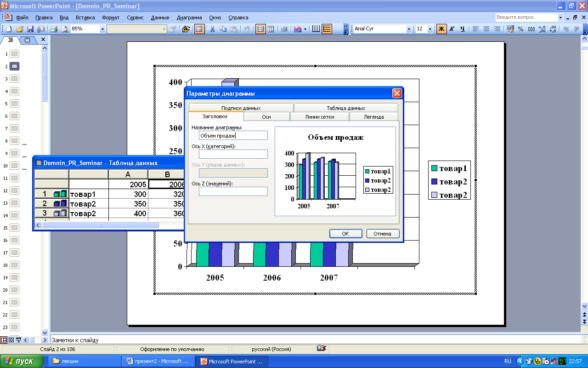The height and width of the screenshot is (368, 588).
Task: Toggle vertical gridlines icon
Action: [x=316, y=29]
